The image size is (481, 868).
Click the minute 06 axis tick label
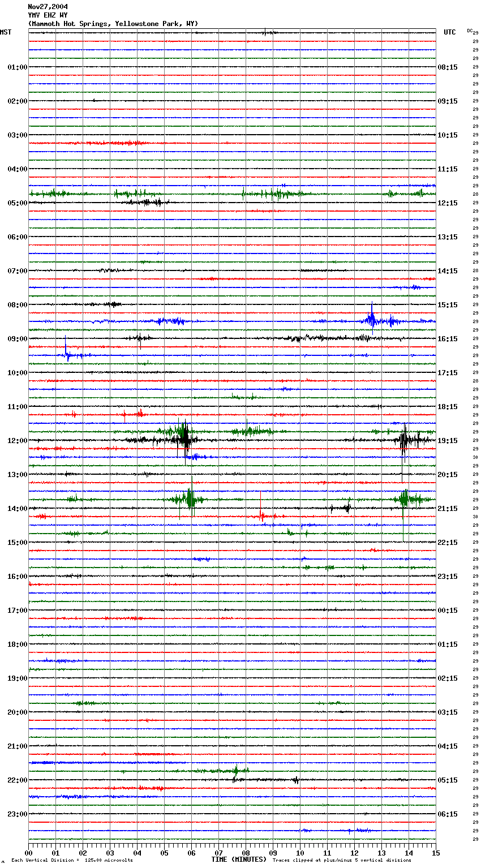pos(191,853)
